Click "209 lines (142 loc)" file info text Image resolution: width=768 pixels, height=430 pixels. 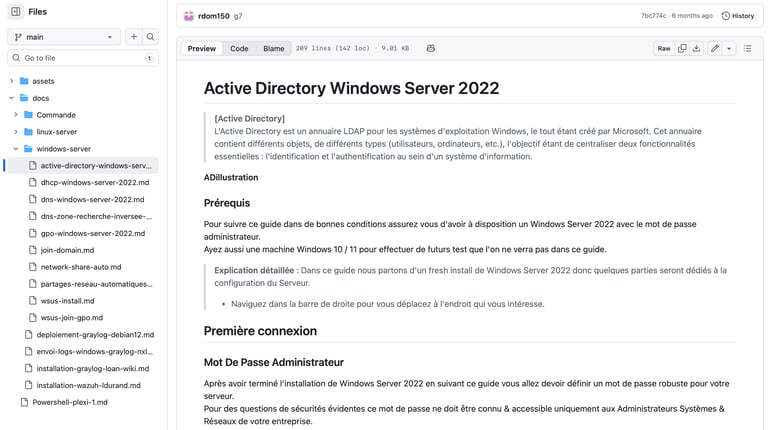click(333, 48)
